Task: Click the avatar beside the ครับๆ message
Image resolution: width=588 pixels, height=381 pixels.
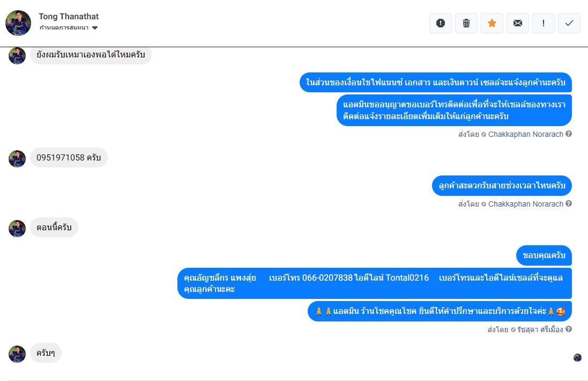Action: 17,354
